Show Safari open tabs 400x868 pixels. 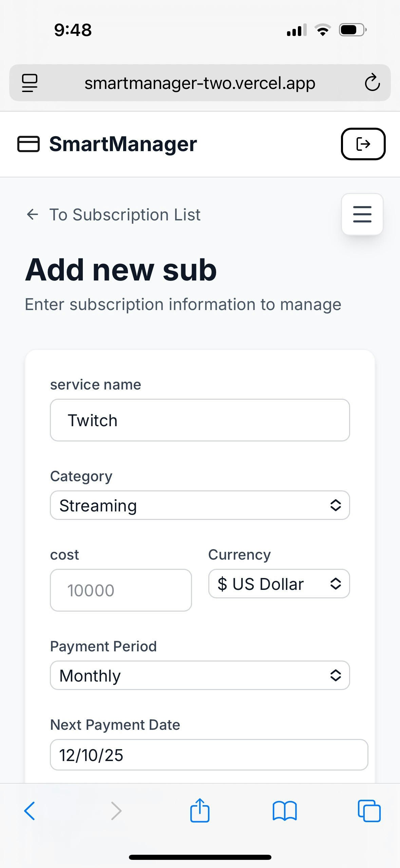point(369,811)
